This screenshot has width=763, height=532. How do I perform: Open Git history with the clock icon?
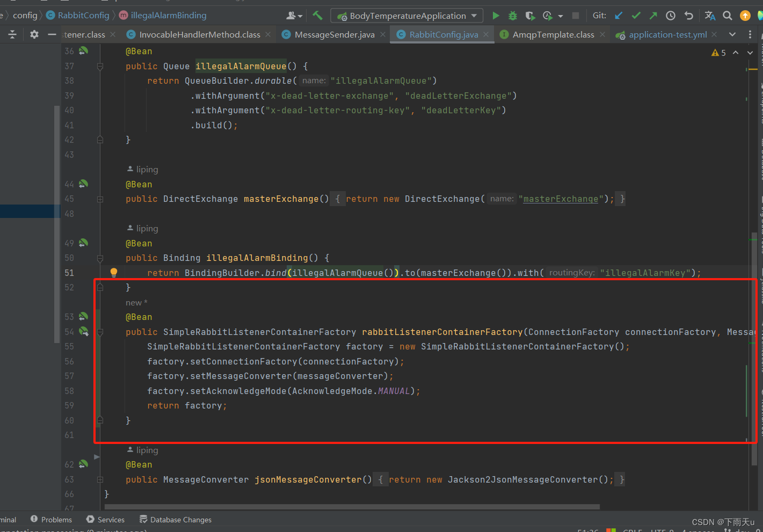pyautogui.click(x=670, y=16)
